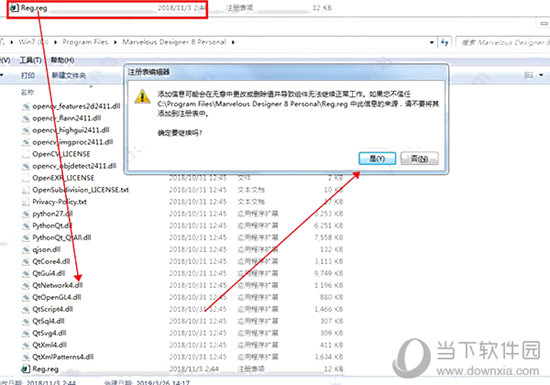Click 7,558 KB size of PythonQt_QtAll.dll
This screenshot has width=550, height=385.
click(329, 238)
